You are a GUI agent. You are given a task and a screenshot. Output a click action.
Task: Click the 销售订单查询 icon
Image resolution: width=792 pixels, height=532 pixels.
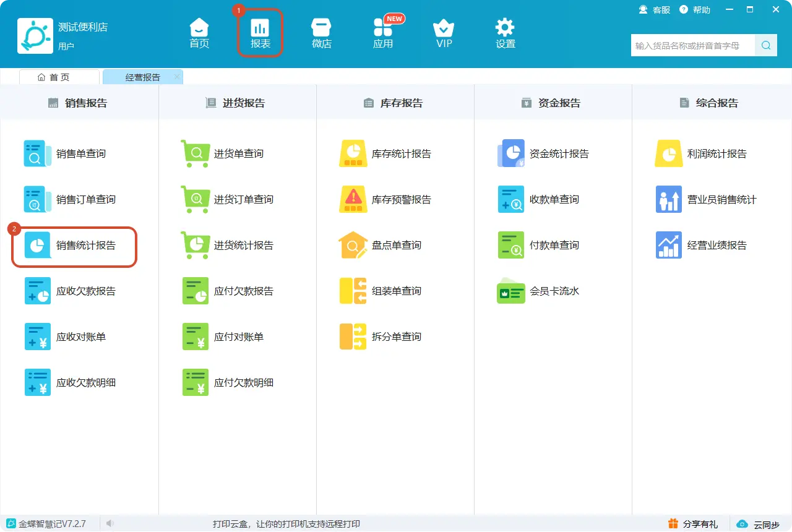pyautogui.click(x=37, y=199)
